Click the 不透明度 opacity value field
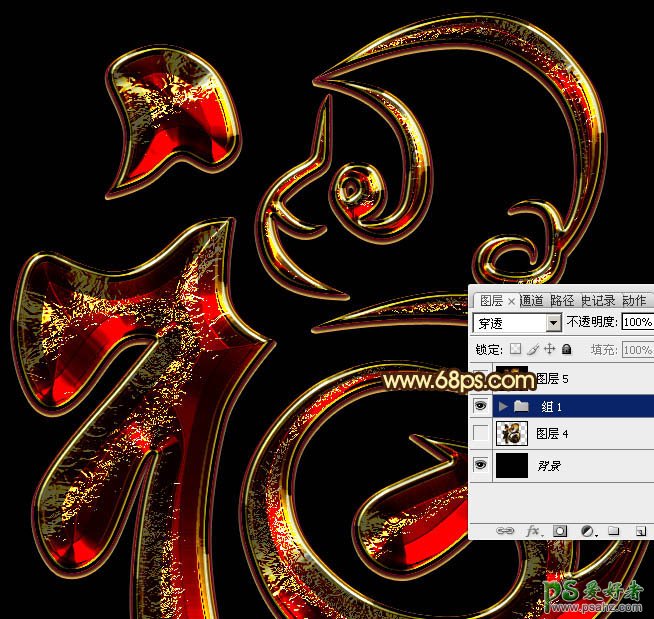 click(x=637, y=323)
